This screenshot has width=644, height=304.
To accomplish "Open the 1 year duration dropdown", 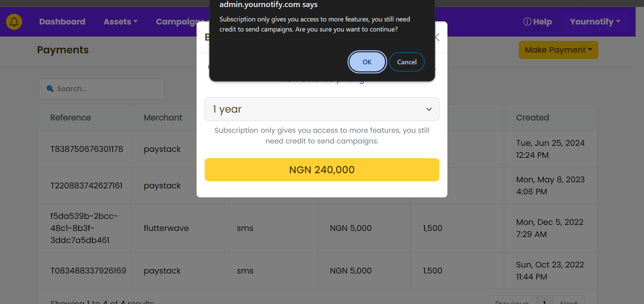I will pyautogui.click(x=322, y=109).
